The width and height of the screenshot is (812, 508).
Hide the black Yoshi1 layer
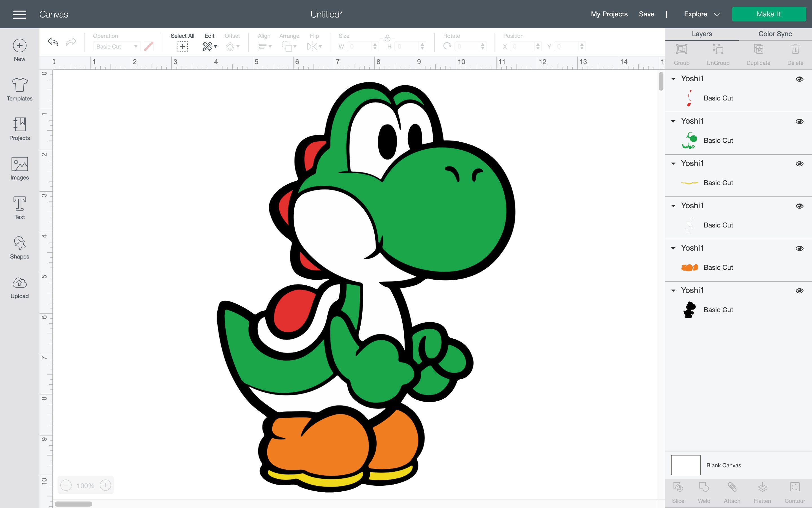[800, 291]
